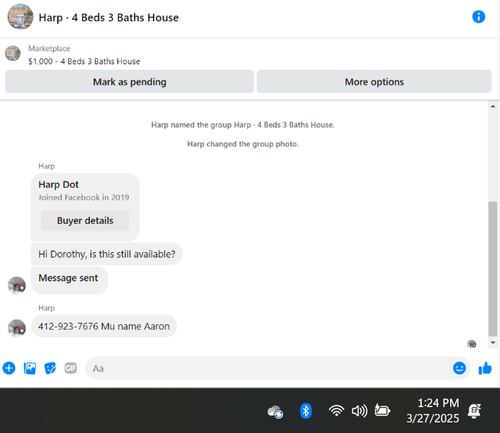Viewport: 500px width, 433px height.
Task: Open more actions plus icon
Action: 9,368
